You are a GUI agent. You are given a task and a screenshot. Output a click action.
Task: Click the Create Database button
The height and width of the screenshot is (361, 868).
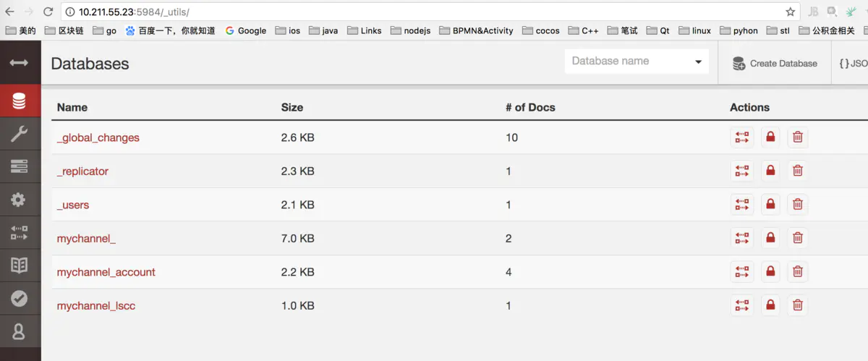click(774, 64)
